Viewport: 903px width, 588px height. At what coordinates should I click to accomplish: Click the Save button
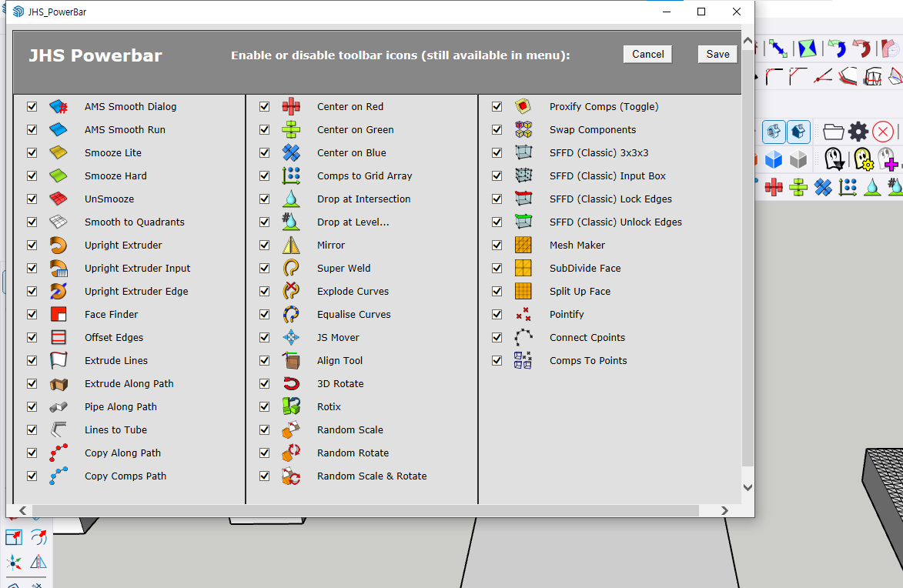(x=717, y=54)
